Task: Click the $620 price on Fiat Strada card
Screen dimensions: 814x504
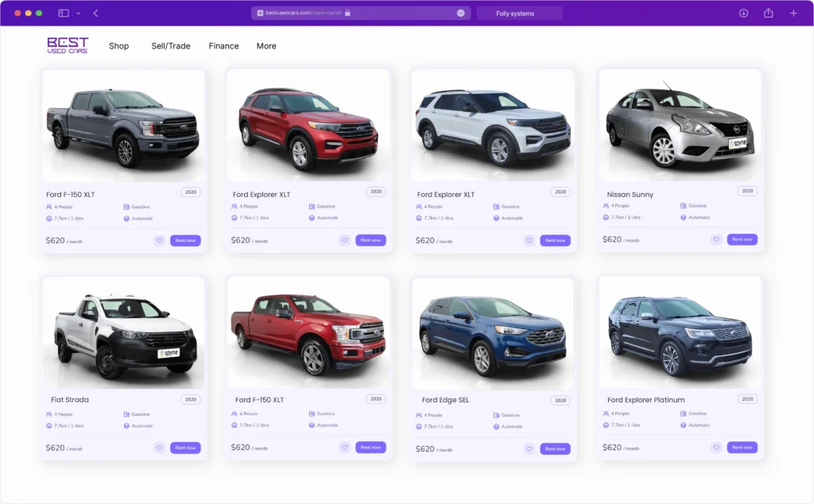Action: point(55,448)
